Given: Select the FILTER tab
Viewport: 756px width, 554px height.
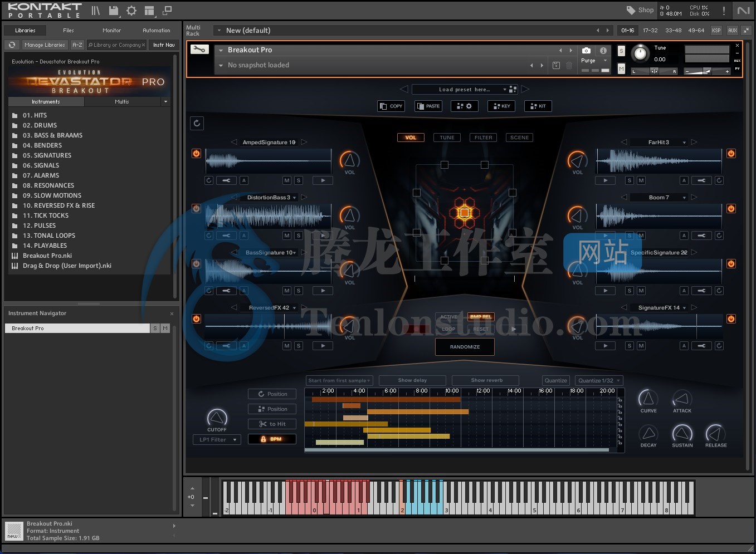Looking at the screenshot, I should 483,138.
